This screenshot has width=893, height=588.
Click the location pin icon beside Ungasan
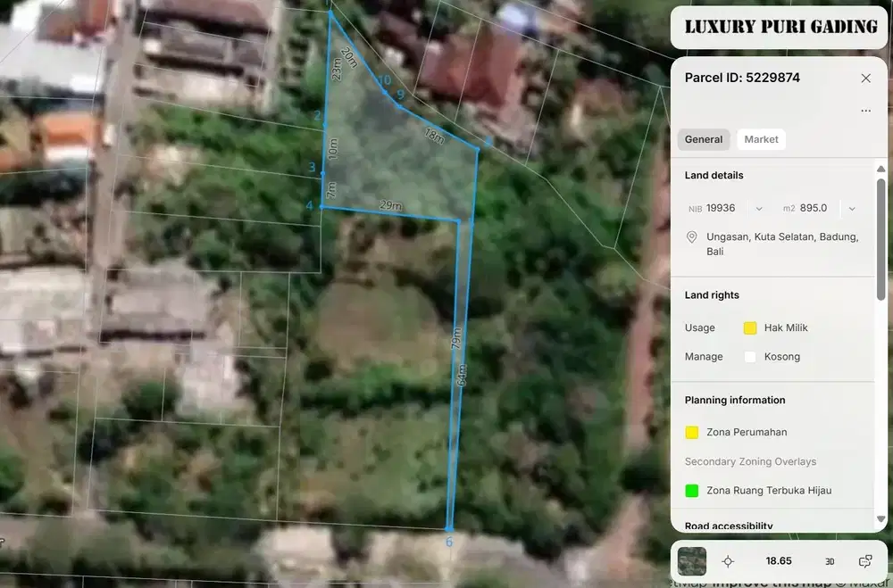[x=692, y=237]
